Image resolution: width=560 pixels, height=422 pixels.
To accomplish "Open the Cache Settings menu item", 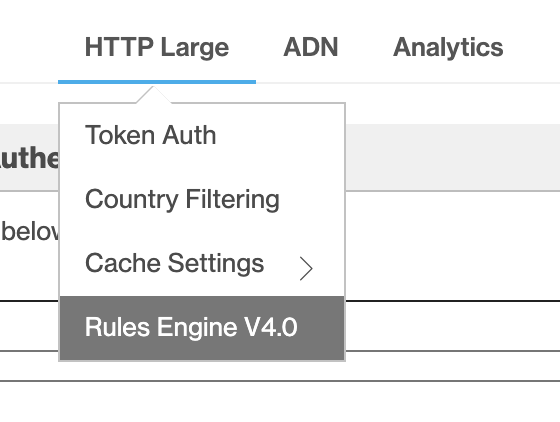I will pos(202,263).
